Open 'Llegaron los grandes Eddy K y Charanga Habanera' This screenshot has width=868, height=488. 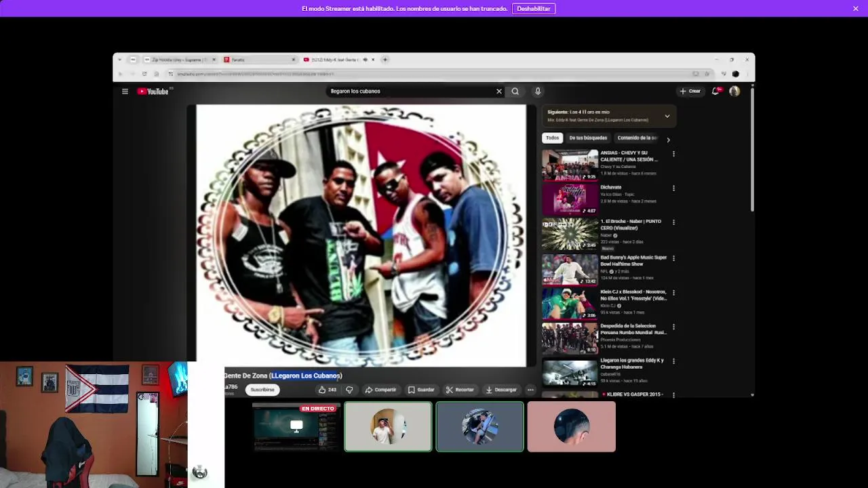(570, 373)
